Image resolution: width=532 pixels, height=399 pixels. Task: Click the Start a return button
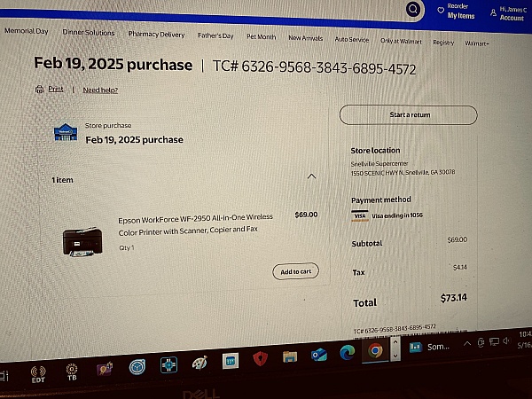[409, 115]
